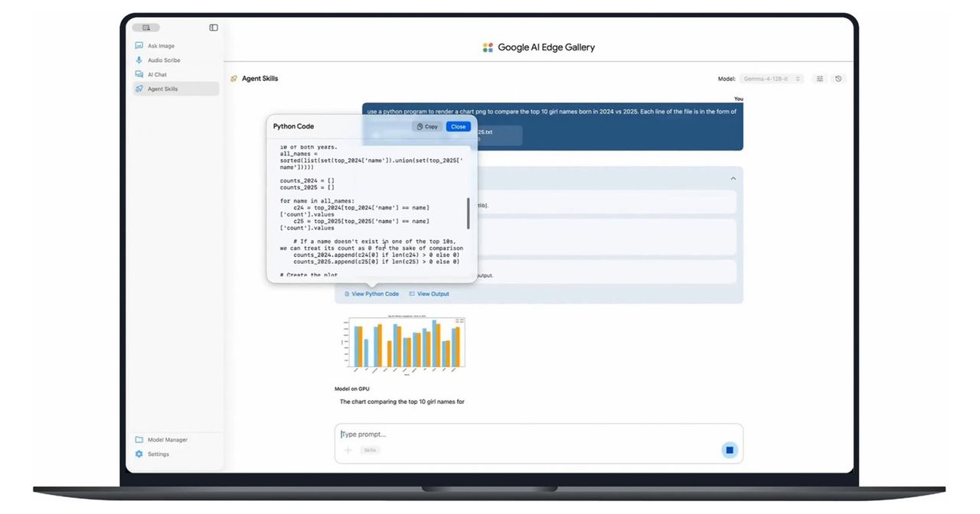This screenshot has height=514, width=980.
Task: Click the View Output link
Action: pos(429,294)
